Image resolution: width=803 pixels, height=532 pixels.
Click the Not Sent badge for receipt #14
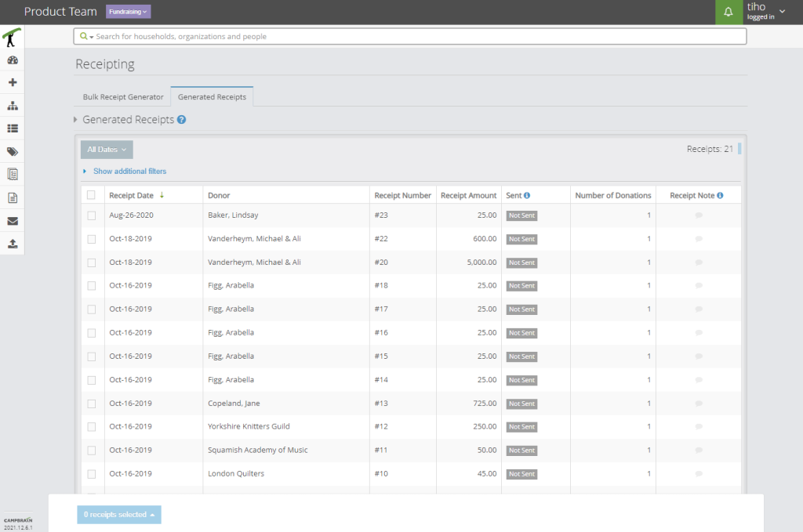[x=521, y=380]
